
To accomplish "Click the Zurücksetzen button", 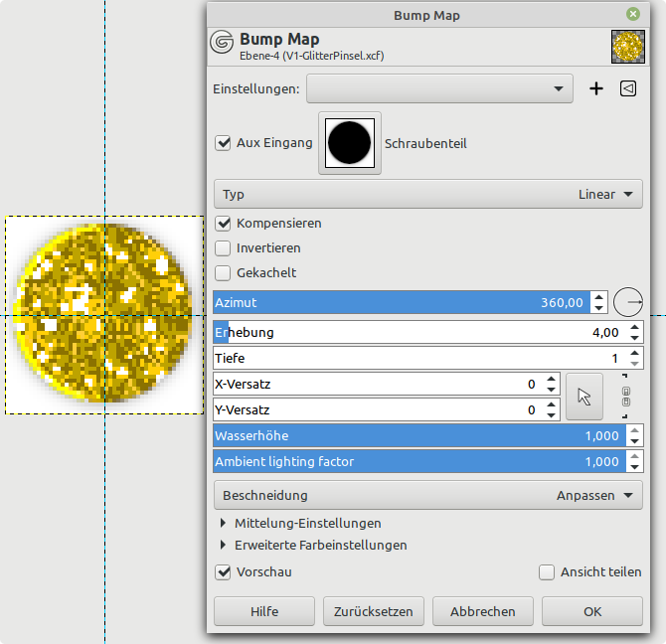I will (x=374, y=611).
